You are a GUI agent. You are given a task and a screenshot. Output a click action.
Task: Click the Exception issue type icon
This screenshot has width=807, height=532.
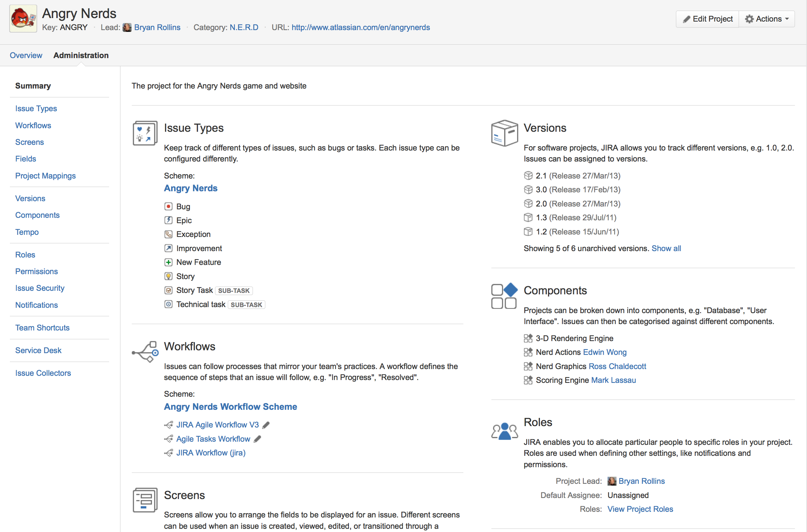(x=169, y=234)
